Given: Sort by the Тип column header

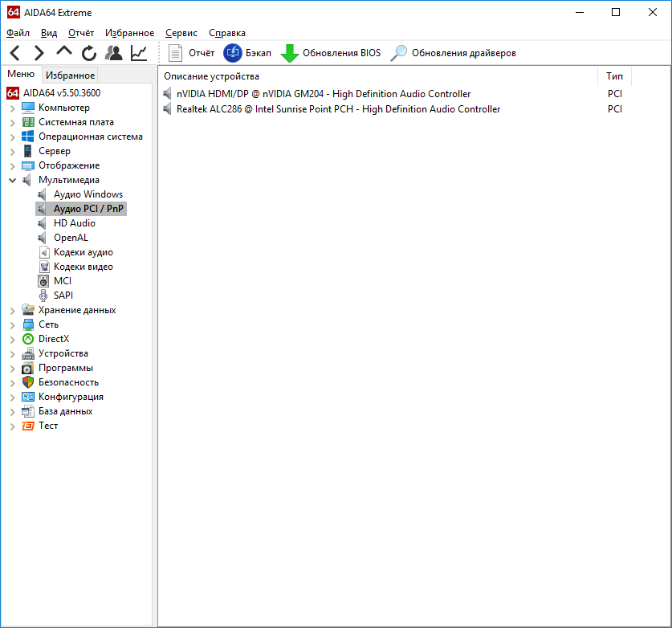Looking at the screenshot, I should pyautogui.click(x=614, y=76).
